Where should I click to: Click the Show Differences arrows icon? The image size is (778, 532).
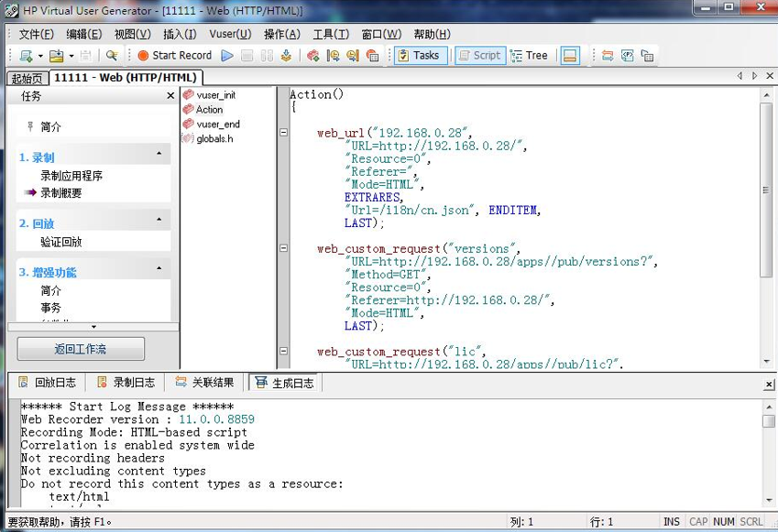click(x=608, y=56)
